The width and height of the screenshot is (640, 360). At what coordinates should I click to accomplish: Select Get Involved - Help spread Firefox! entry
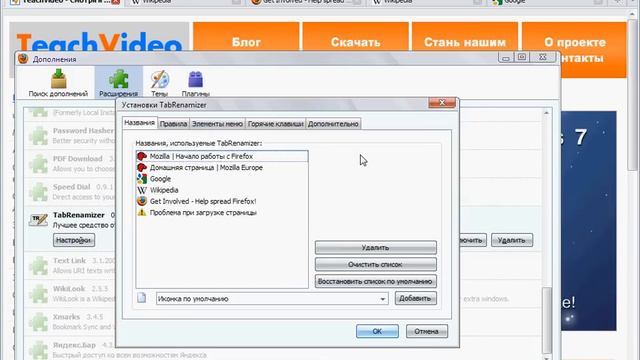[222, 201]
